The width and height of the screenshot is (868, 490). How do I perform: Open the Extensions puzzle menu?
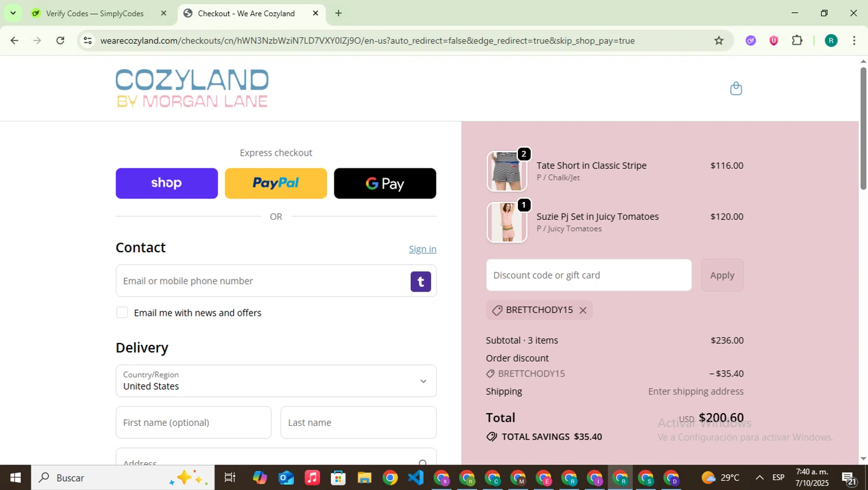(797, 40)
